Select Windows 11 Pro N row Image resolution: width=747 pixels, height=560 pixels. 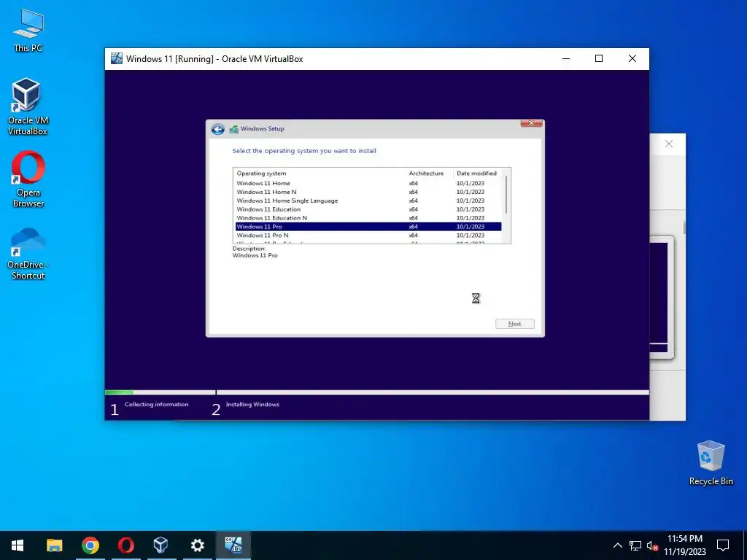(x=368, y=236)
